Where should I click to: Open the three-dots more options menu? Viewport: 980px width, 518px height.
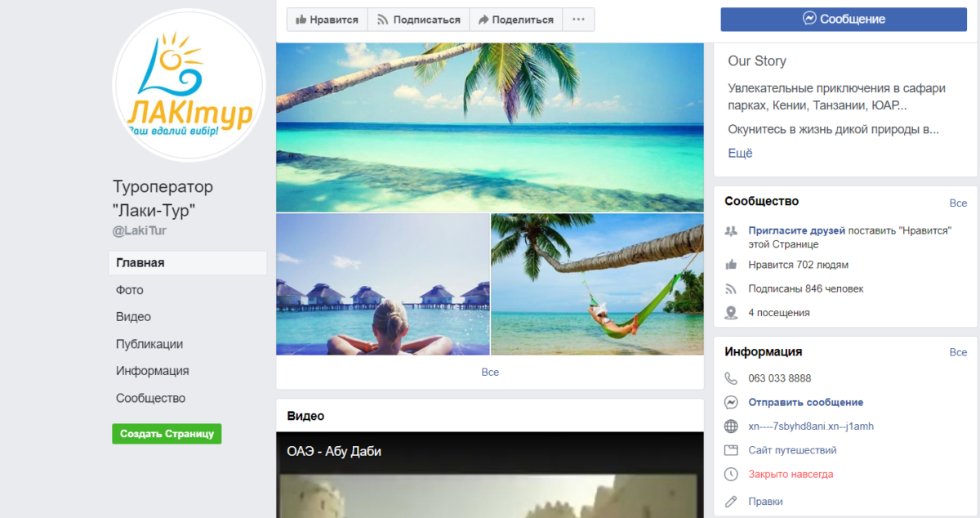(x=578, y=20)
